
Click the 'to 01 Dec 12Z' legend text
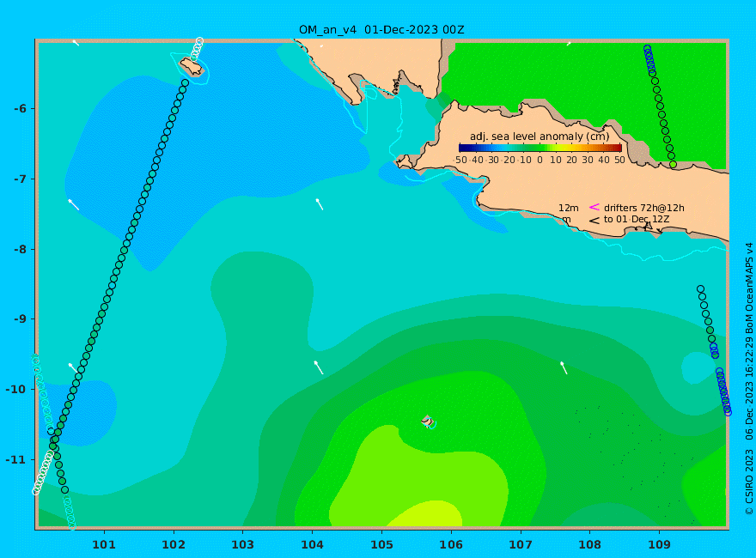(637, 219)
